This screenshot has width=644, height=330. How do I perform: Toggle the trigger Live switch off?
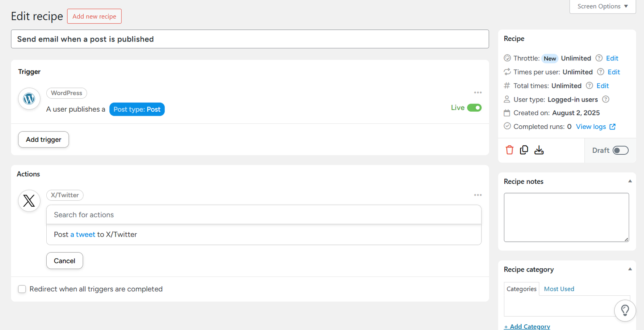pyautogui.click(x=474, y=108)
